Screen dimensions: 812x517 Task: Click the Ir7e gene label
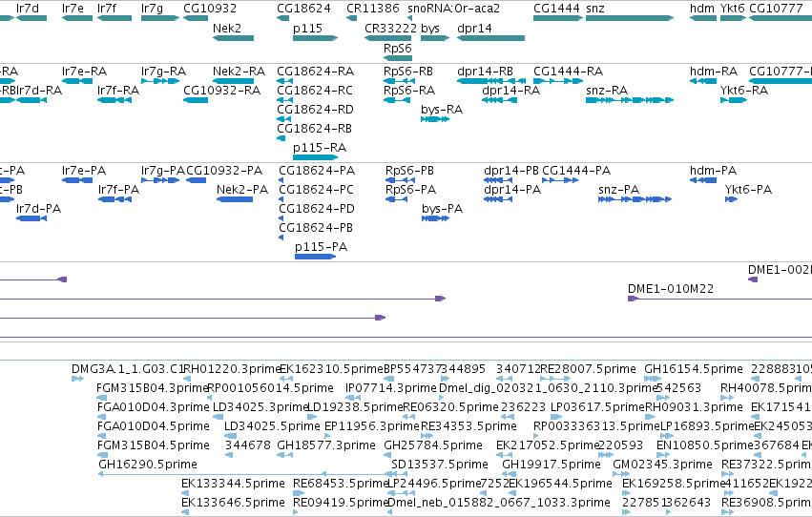point(73,9)
